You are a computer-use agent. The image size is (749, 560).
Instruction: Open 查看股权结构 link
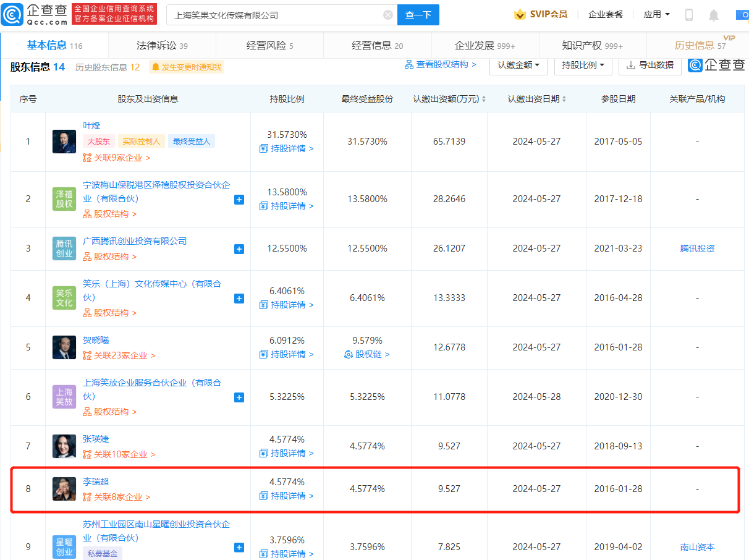[441, 64]
